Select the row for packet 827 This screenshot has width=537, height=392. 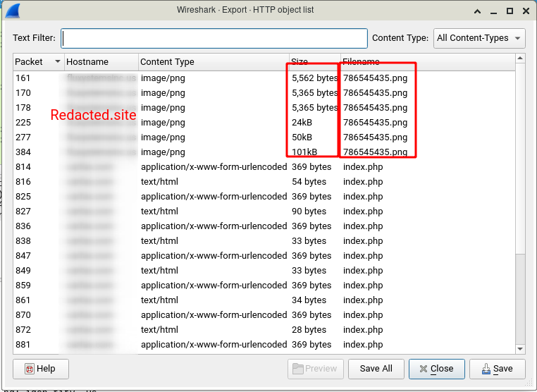coord(264,211)
